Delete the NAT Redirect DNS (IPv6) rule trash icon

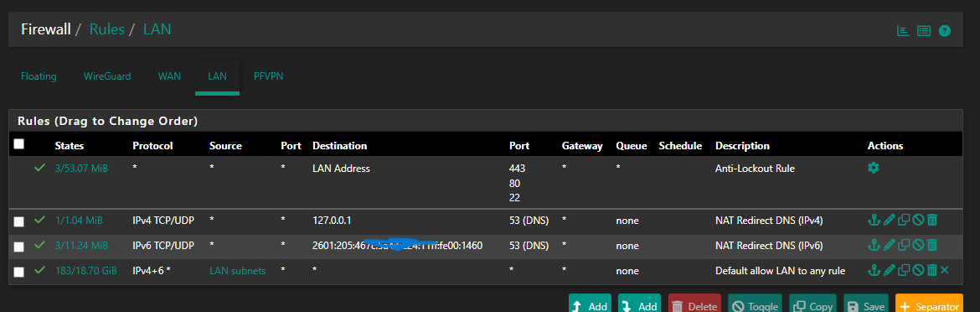click(931, 245)
